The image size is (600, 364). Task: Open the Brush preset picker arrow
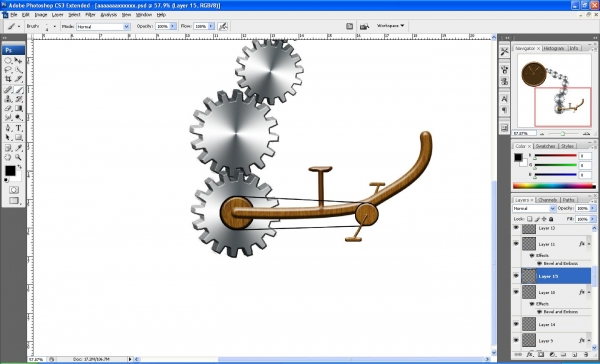click(x=54, y=26)
